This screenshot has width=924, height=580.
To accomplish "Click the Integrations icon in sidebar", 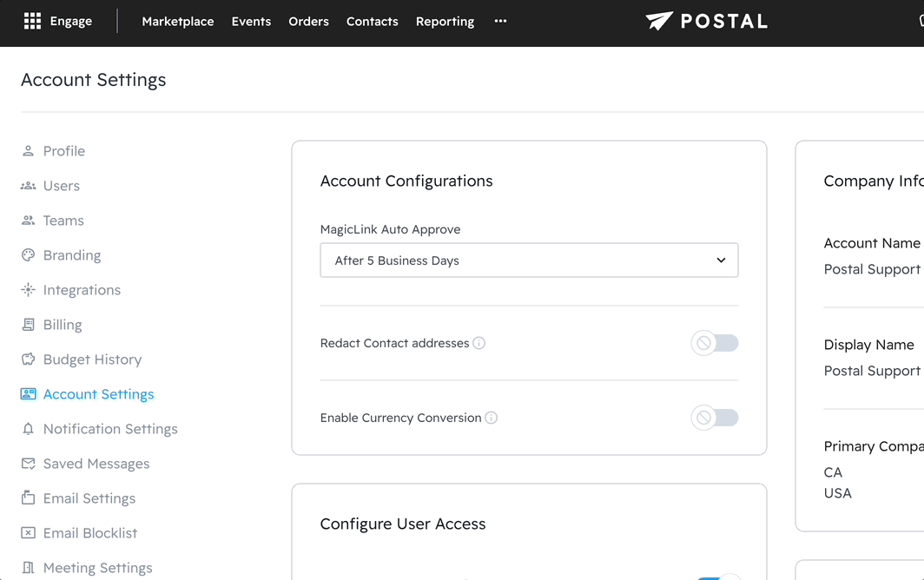I will [x=28, y=290].
